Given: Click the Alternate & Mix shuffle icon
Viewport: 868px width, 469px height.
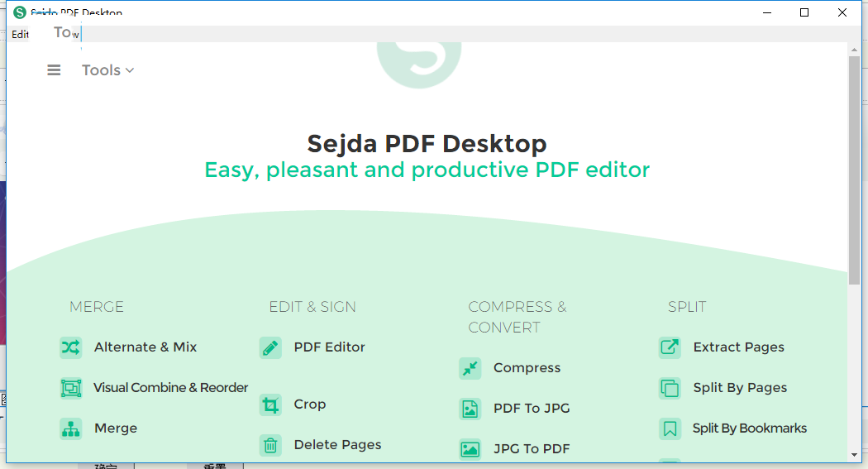Looking at the screenshot, I should click(71, 347).
